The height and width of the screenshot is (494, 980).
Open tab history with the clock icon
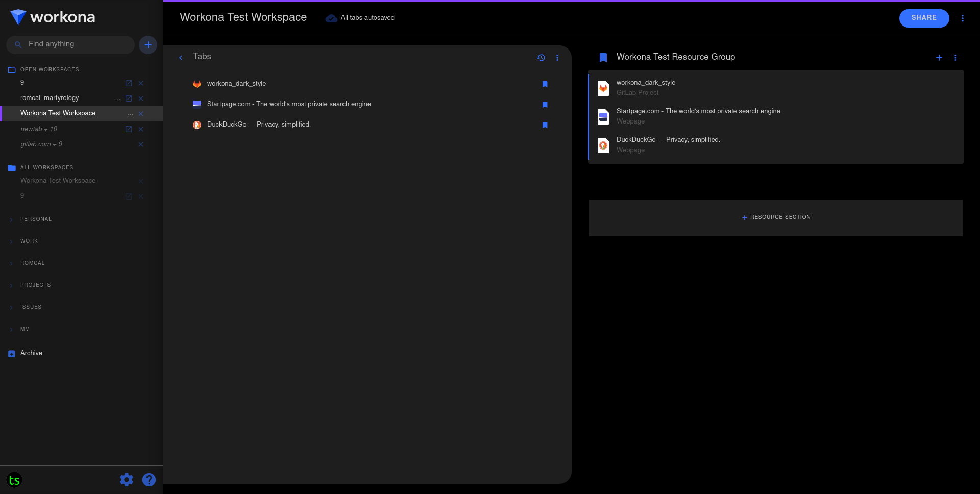point(541,58)
